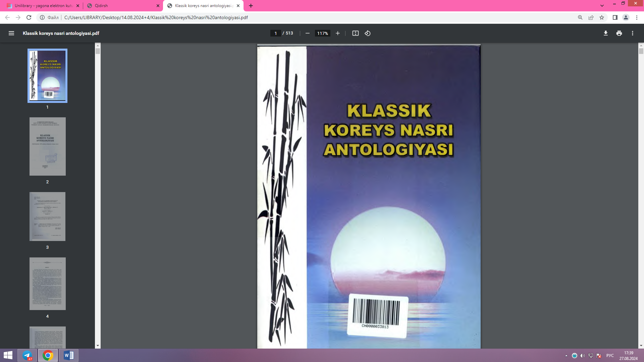Zoom in on the PDF page
This screenshot has width=644, height=362.
point(338,33)
